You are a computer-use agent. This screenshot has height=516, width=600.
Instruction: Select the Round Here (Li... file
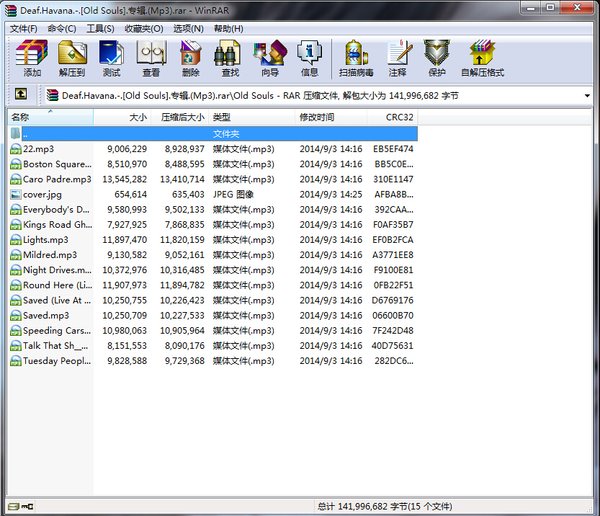tap(57, 285)
